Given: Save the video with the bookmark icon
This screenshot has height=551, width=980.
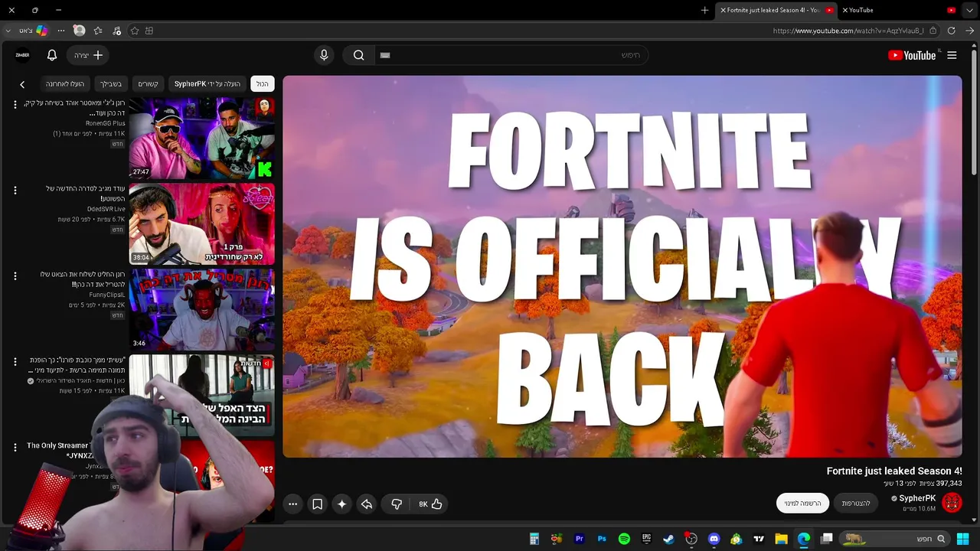Looking at the screenshot, I should 317,504.
